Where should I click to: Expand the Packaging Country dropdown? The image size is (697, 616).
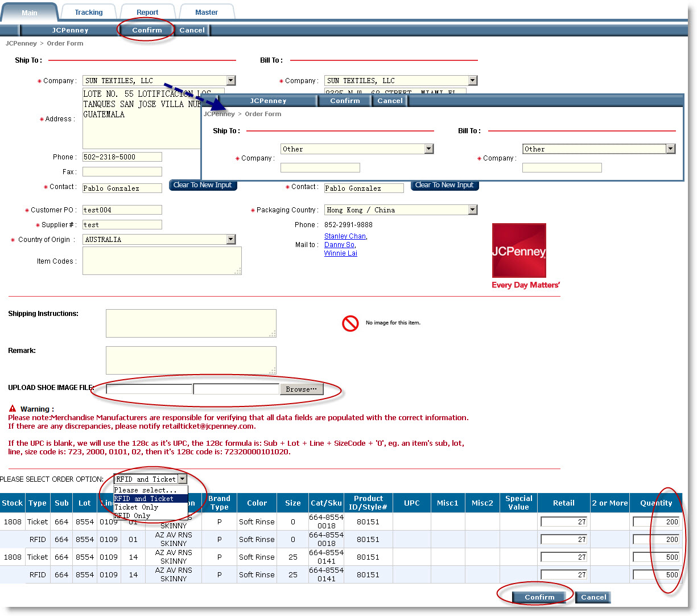tap(401, 210)
